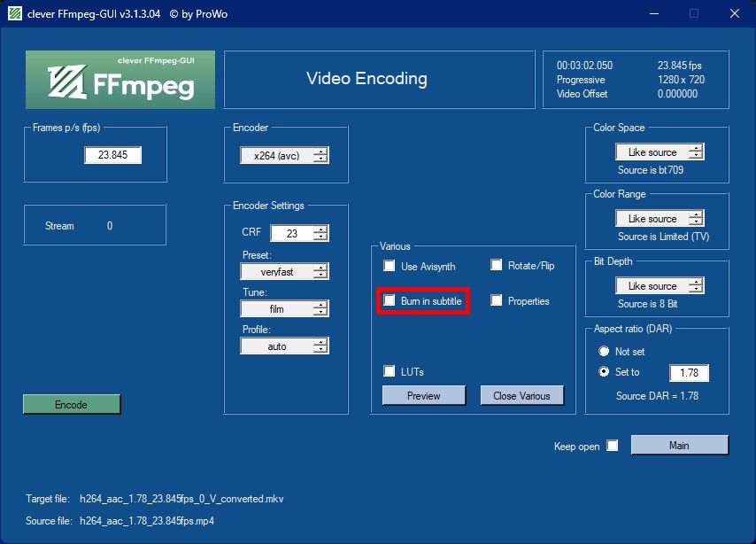Viewport: 756px width, 544px height.
Task: Click the Video Offset label
Action: tap(582, 94)
